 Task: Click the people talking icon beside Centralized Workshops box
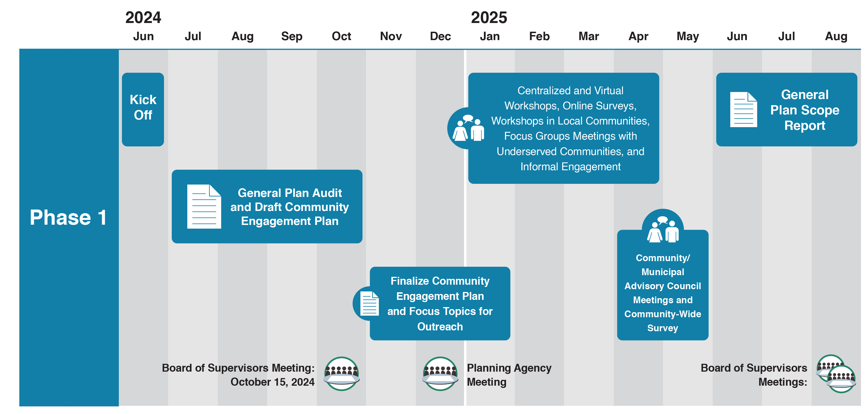pos(468,128)
